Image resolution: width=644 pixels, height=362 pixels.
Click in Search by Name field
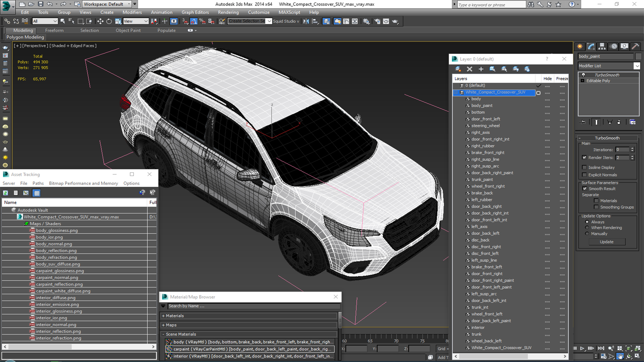(254, 306)
